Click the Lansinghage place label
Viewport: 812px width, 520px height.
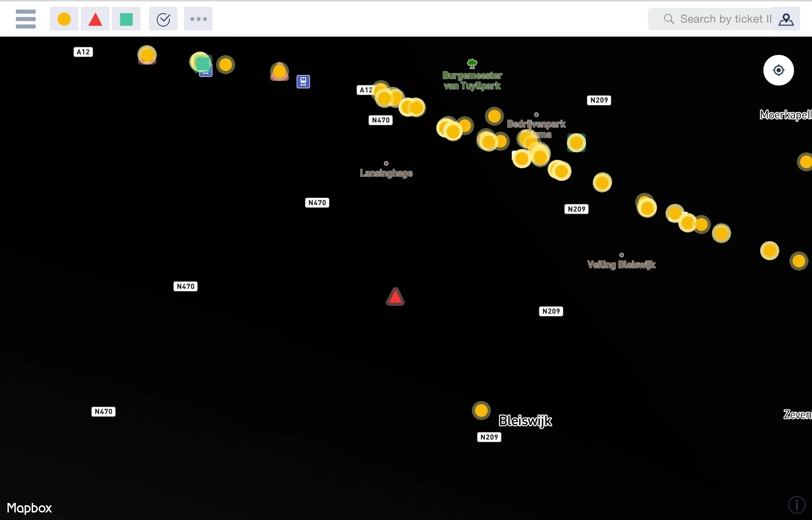coord(386,173)
